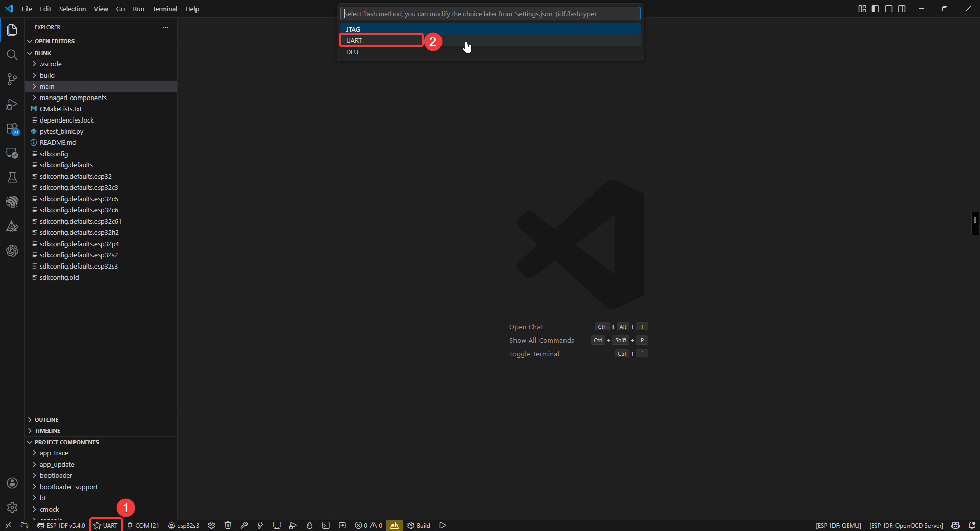
Task: Expand the app_trace component
Action: click(101, 453)
